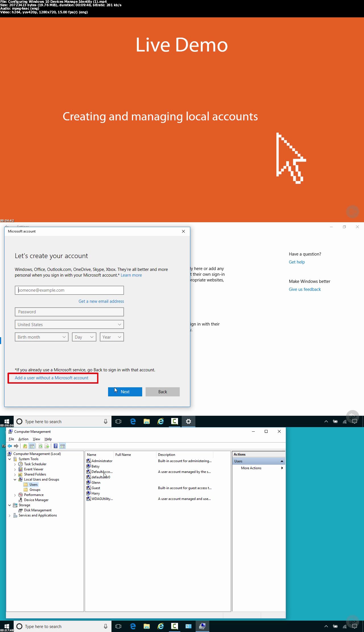
Task: Open the File menu in Computer Management
Action: (11, 439)
